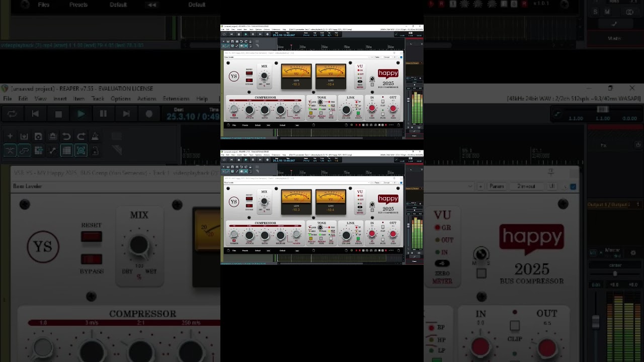644x362 pixels.
Task: Toggle the CLIP button in upper plugin copy
Action: coord(383,101)
